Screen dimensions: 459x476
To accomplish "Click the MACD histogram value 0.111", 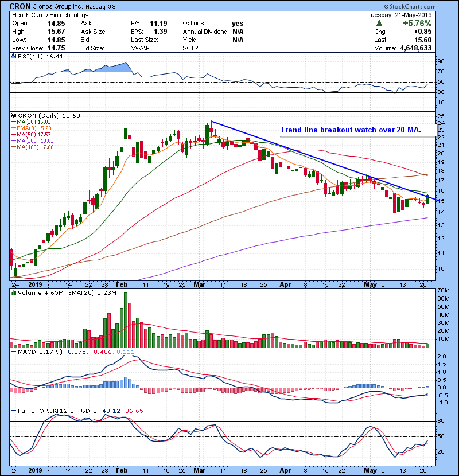I will pyautogui.click(x=125, y=352).
